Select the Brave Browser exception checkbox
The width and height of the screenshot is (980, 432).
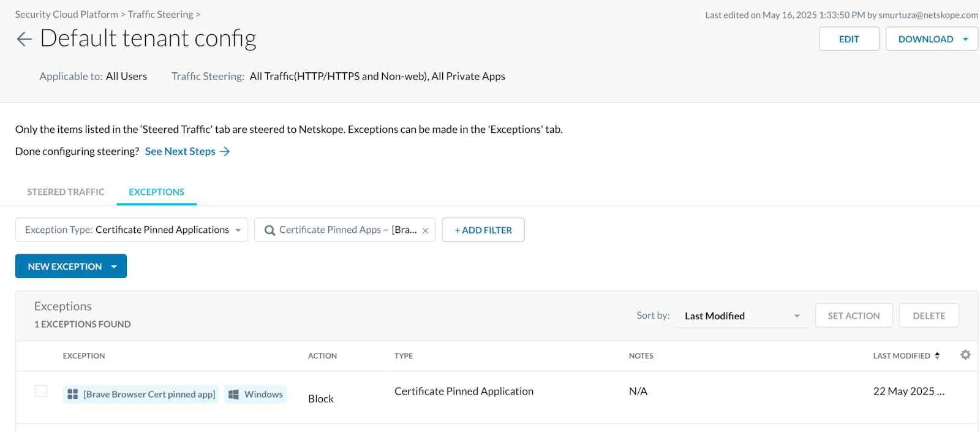coord(41,391)
